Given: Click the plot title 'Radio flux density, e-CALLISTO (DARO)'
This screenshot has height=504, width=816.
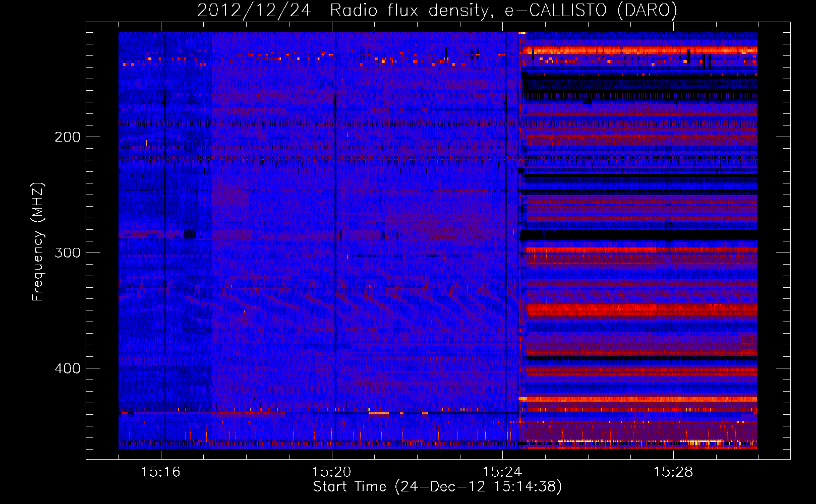Looking at the screenshot, I should 503,11.
